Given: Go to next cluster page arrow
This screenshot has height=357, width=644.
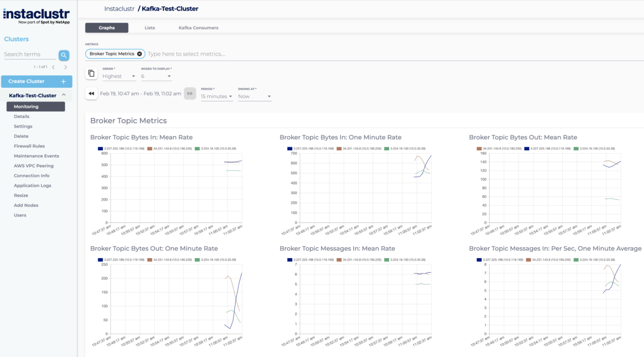Looking at the screenshot, I should coord(65,67).
